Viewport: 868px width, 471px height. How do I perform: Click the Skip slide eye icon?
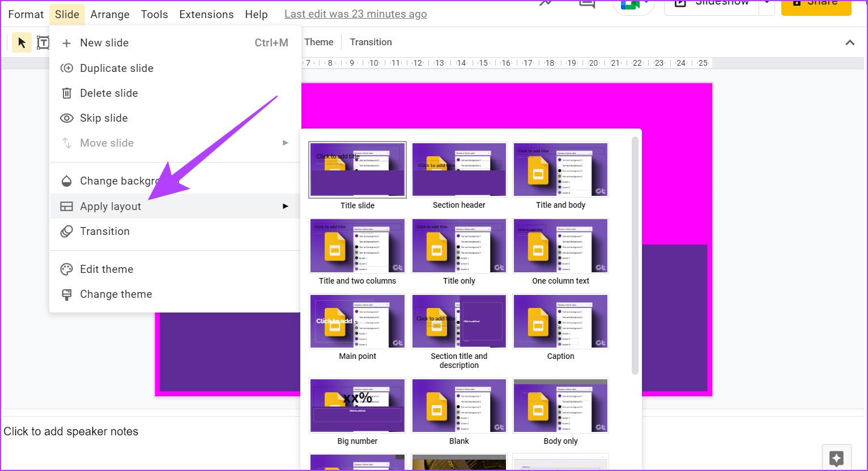[x=66, y=118]
